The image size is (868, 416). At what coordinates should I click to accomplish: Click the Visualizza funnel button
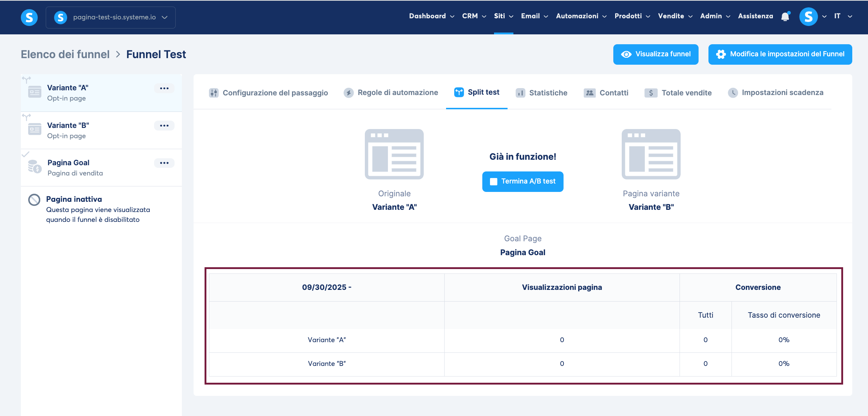655,54
